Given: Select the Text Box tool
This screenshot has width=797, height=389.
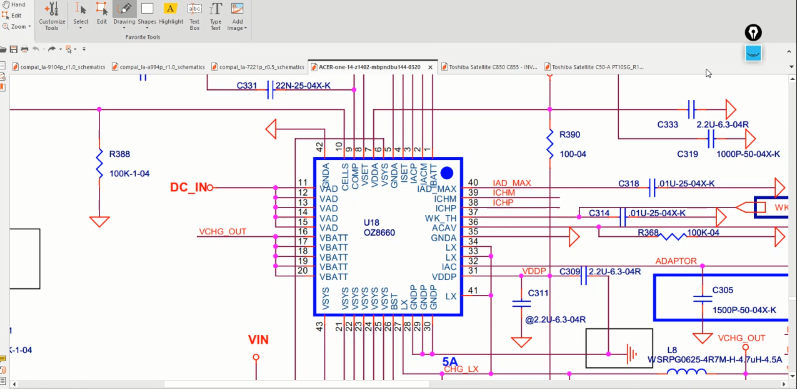Looking at the screenshot, I should click(x=194, y=15).
